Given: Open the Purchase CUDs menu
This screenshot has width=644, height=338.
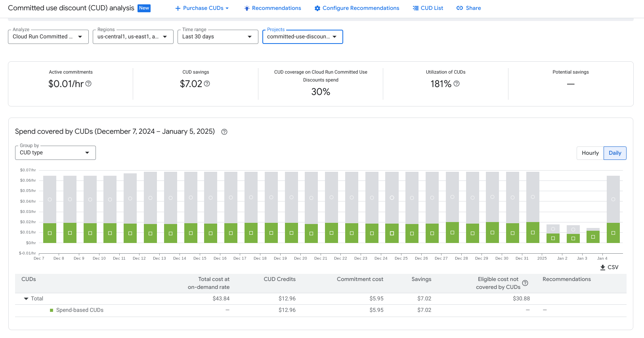Looking at the screenshot, I should tap(202, 8).
